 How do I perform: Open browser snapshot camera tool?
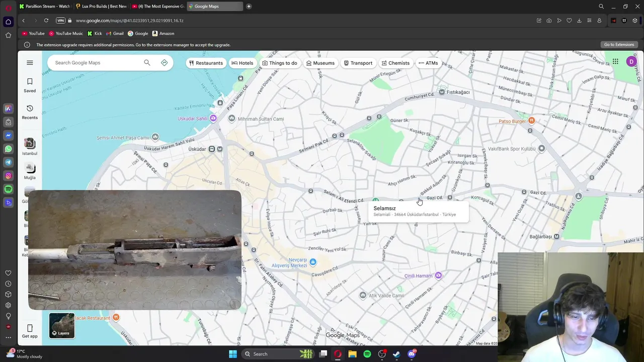click(549, 21)
